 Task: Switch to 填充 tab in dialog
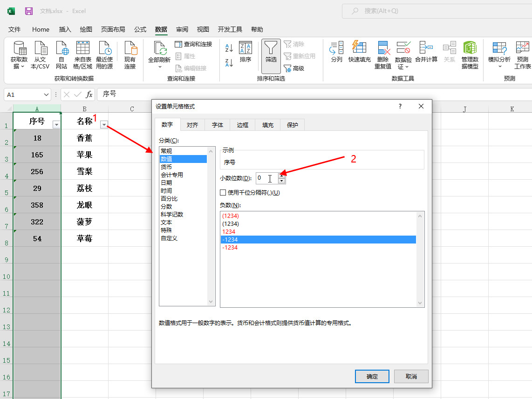pos(268,125)
